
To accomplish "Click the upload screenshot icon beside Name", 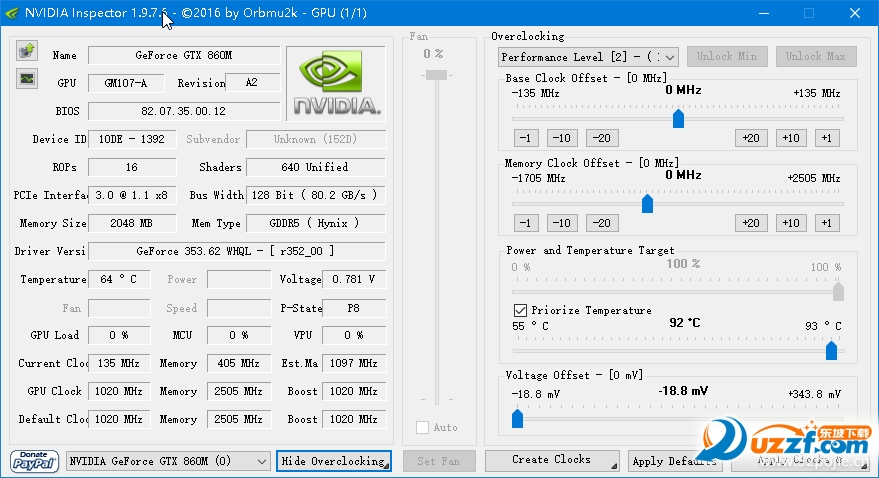I will 26,51.
